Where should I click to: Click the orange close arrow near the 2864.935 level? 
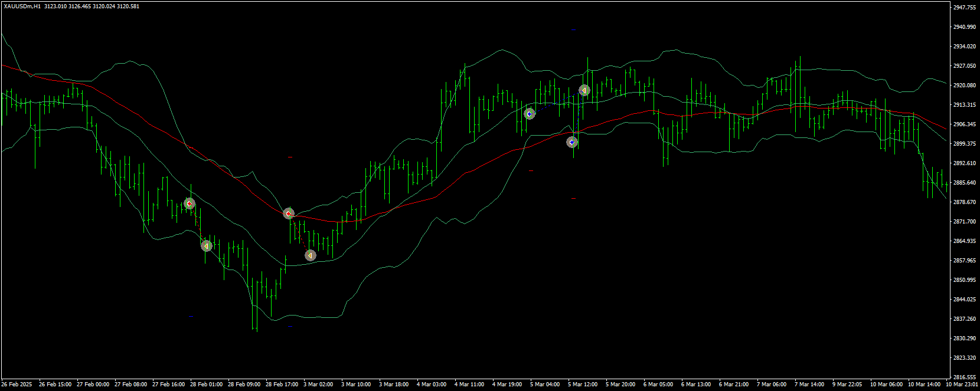206,246
